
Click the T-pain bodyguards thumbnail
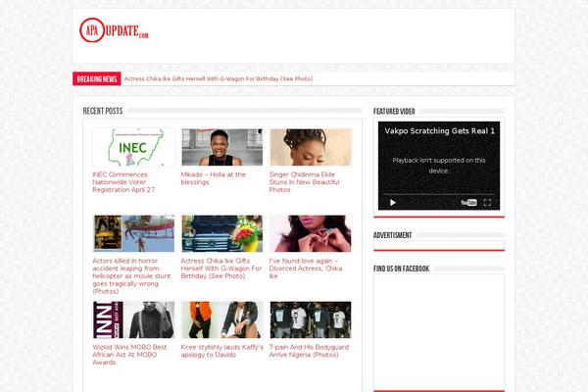(x=311, y=319)
